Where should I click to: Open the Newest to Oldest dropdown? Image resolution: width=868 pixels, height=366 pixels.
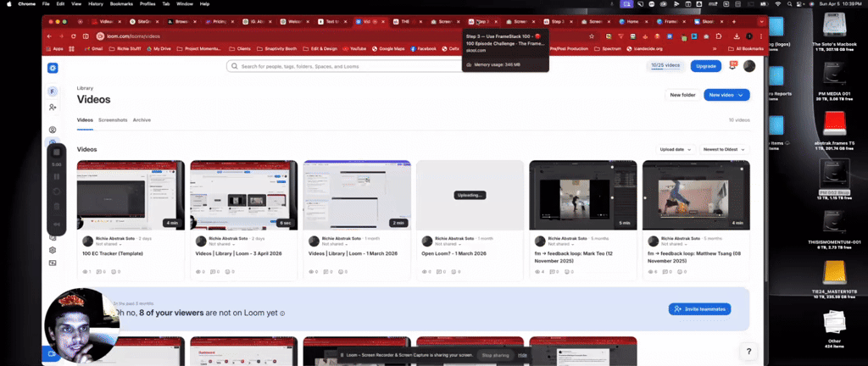pos(724,149)
